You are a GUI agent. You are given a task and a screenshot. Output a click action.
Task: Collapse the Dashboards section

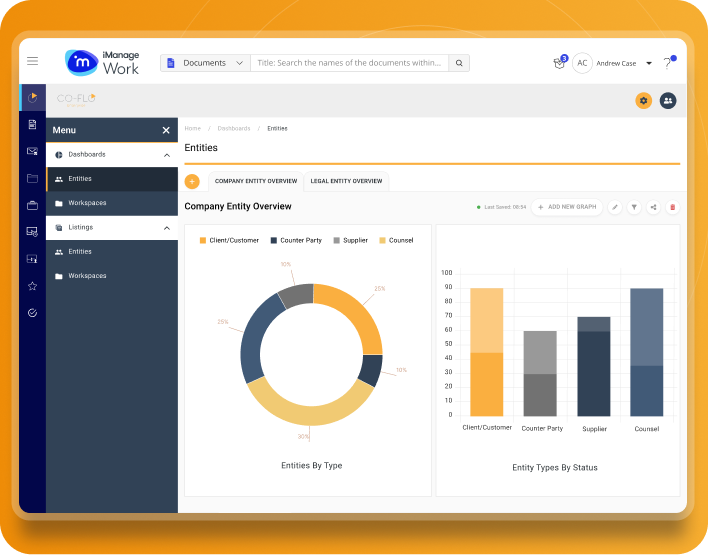166,155
